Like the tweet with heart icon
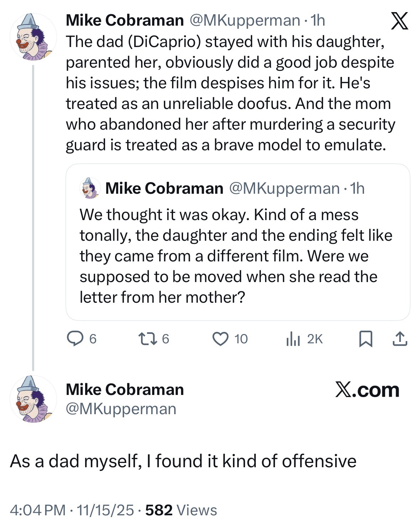This screenshot has height=526, width=420. (220, 339)
